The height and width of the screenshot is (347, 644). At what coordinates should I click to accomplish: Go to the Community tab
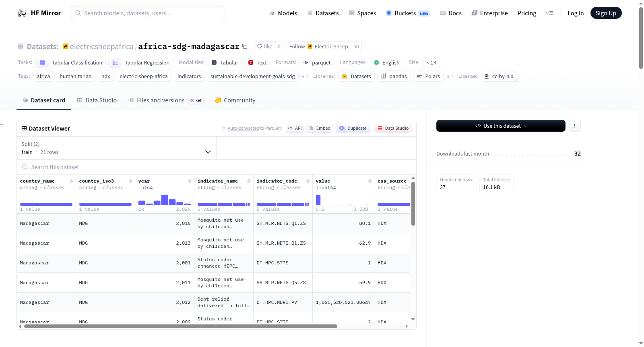pyautogui.click(x=235, y=100)
